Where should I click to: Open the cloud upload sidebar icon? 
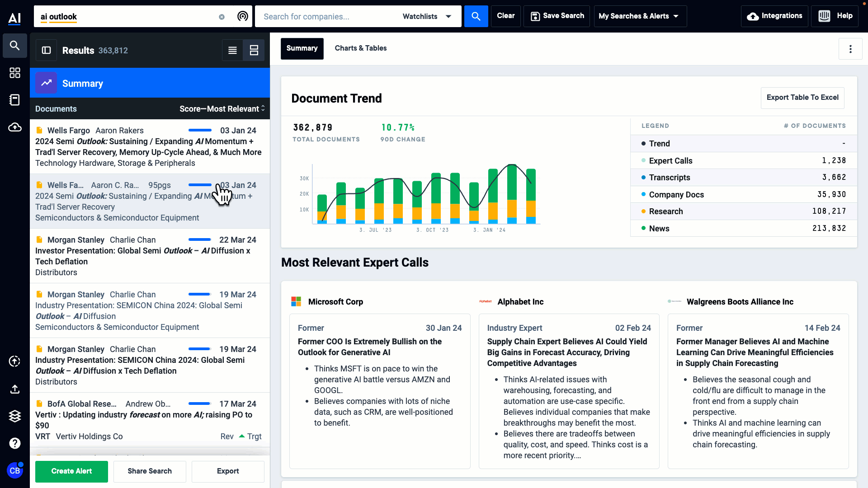(15, 127)
